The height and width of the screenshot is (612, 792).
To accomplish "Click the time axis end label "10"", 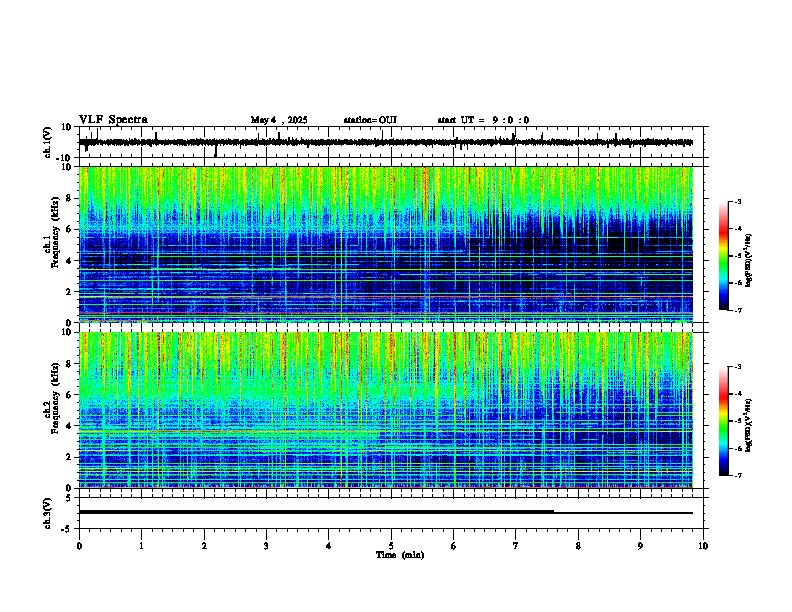I will [x=703, y=545].
